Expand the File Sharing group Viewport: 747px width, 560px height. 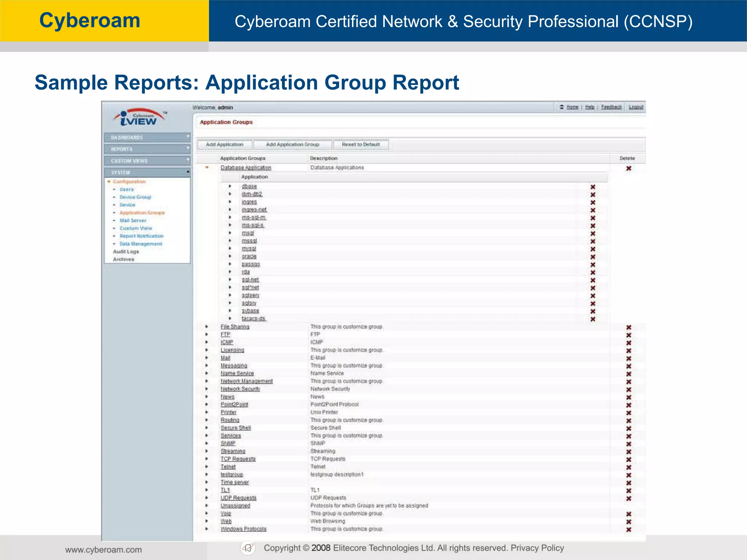click(x=207, y=327)
